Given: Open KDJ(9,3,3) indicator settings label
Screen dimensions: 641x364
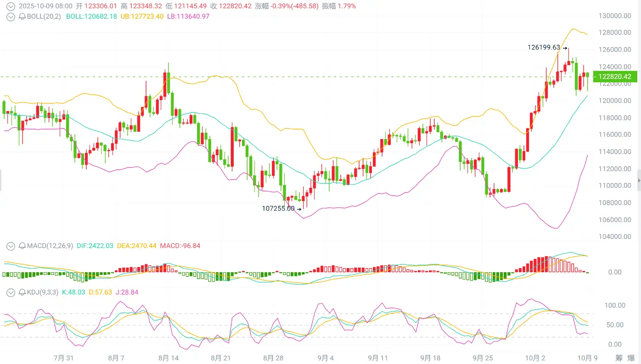Looking at the screenshot, I should (43, 292).
